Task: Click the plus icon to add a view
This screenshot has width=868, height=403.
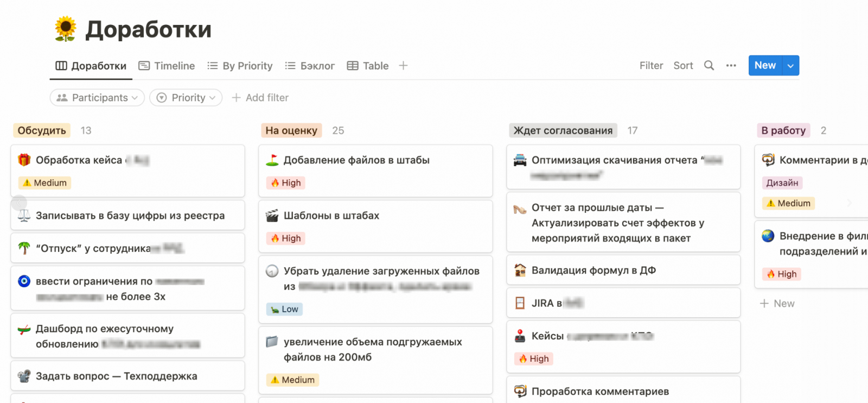Action: tap(403, 66)
